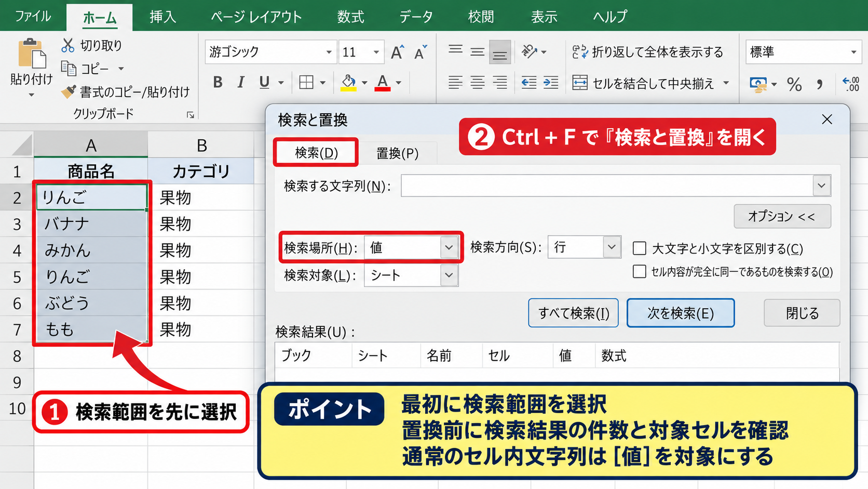Viewport: 868px width, 489px height.
Task: Click the select-all corner triangle
Action: click(21, 145)
